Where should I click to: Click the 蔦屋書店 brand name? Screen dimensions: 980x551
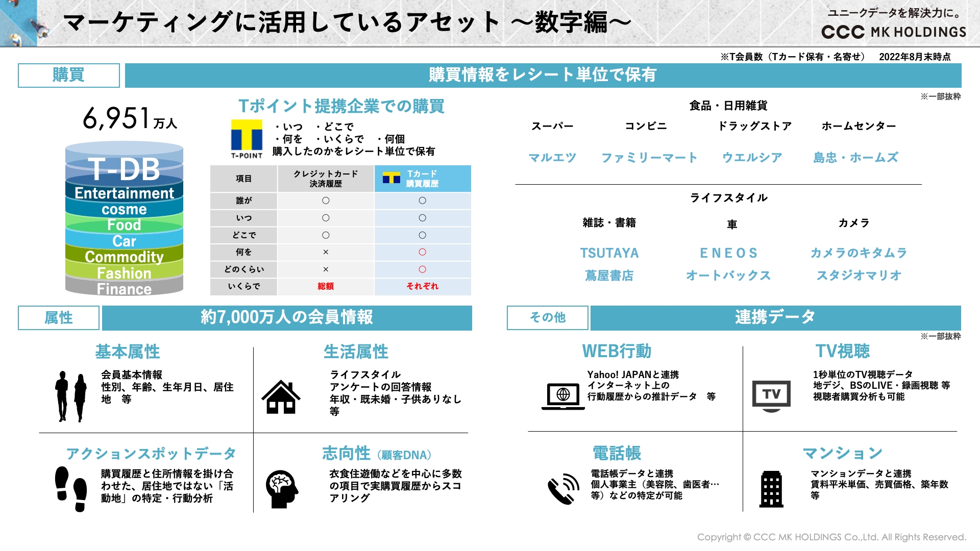[609, 275]
